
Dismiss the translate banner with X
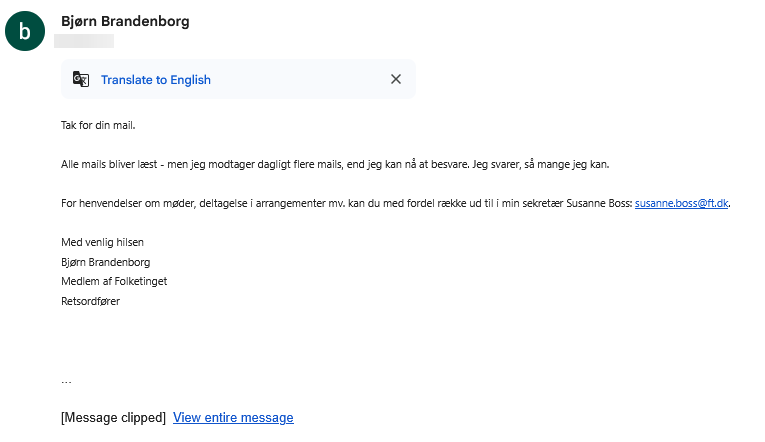(396, 79)
